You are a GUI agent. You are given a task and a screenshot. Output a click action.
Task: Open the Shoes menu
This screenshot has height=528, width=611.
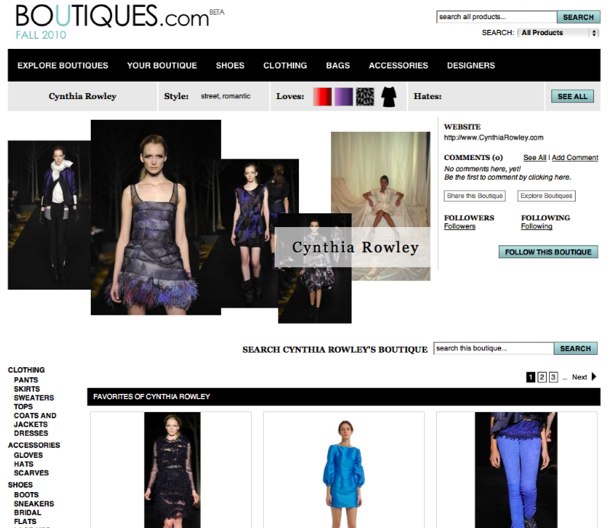[230, 65]
